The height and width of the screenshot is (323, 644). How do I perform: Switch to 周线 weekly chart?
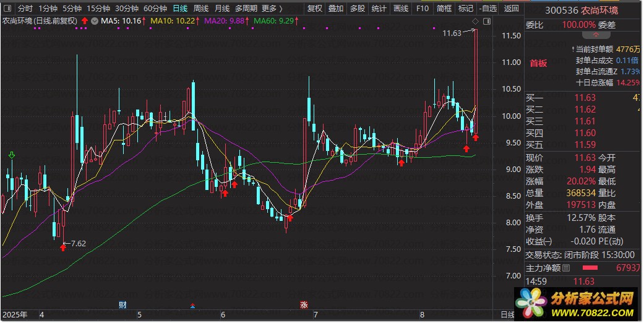click(201, 8)
